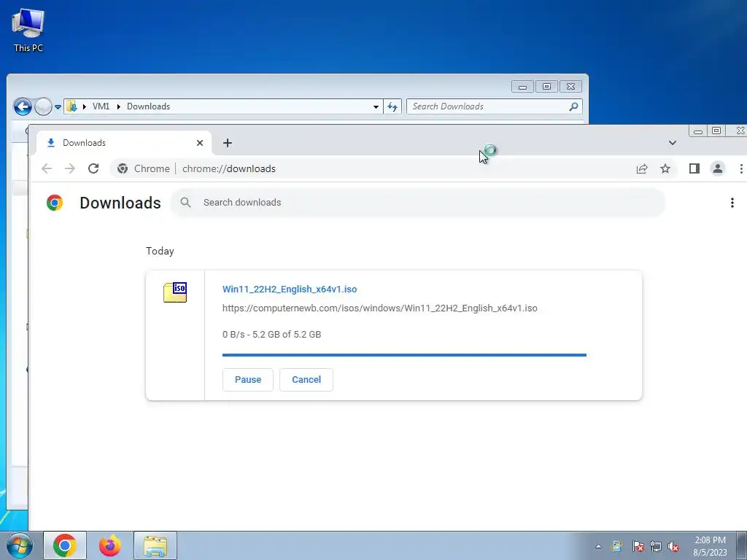Go forward in Chrome

coord(70,168)
